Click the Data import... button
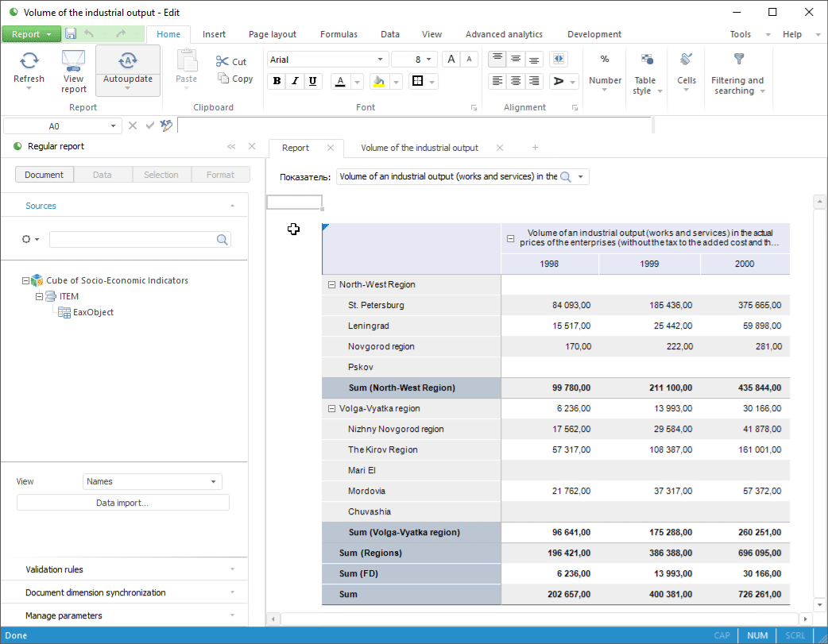Viewport: 828px width, 644px height. coord(122,503)
